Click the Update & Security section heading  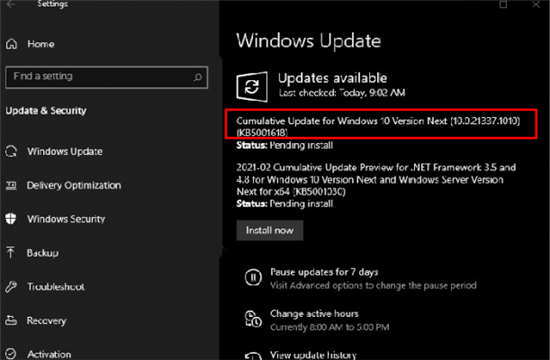pos(46,111)
